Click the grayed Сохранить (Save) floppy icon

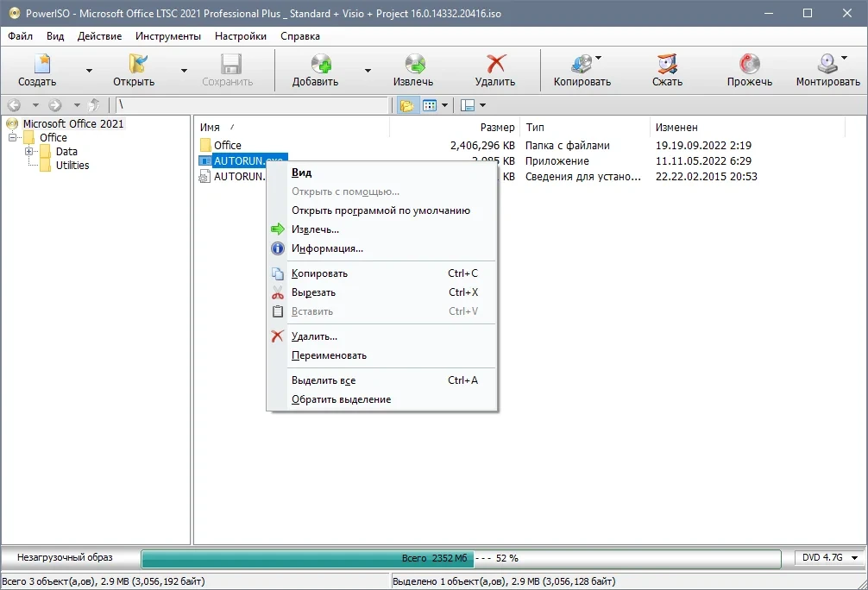(x=231, y=64)
